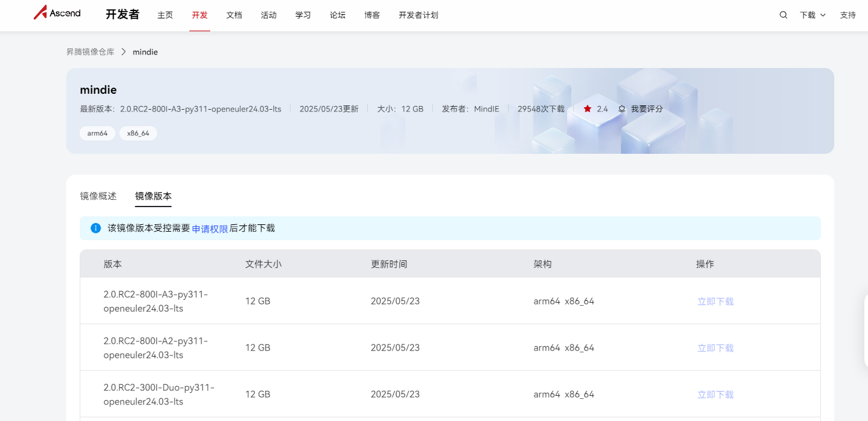868x421 pixels.
Task: Click the 申请权限 link
Action: pyautogui.click(x=210, y=229)
